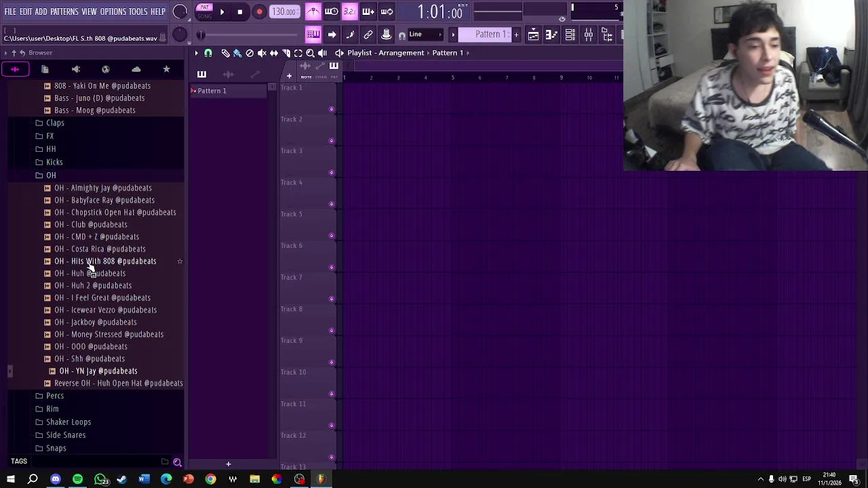Open the EDIT menu

[26, 12]
